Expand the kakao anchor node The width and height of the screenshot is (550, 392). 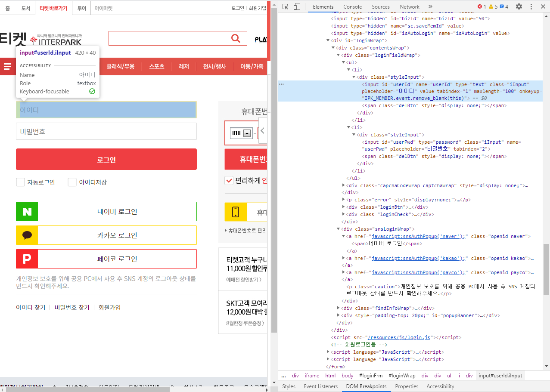pyautogui.click(x=344, y=258)
